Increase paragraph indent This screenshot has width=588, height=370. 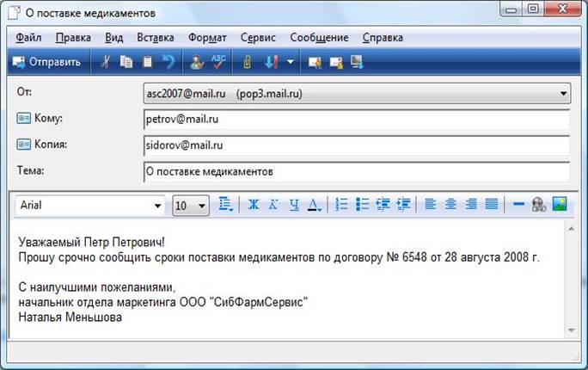coord(403,205)
